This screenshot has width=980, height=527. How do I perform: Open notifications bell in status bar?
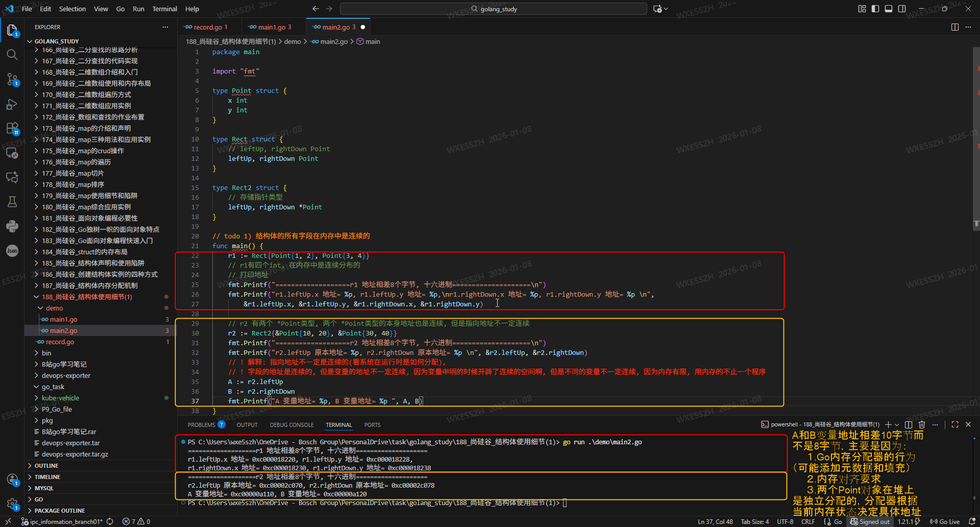coord(972,521)
